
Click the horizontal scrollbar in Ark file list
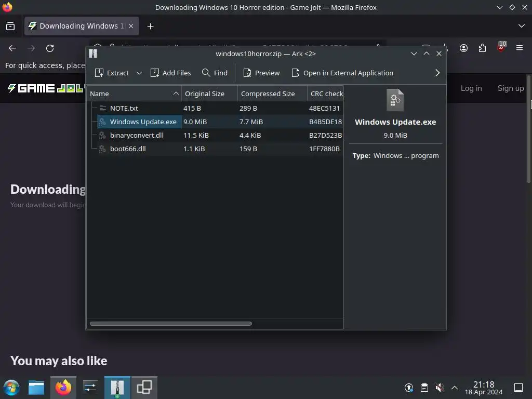(x=170, y=324)
